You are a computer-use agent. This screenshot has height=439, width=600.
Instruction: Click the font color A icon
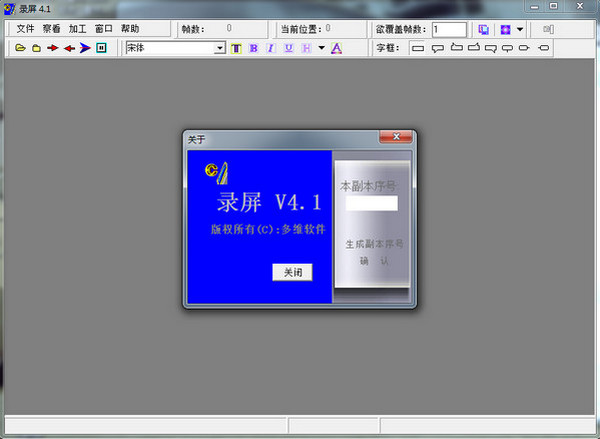336,48
